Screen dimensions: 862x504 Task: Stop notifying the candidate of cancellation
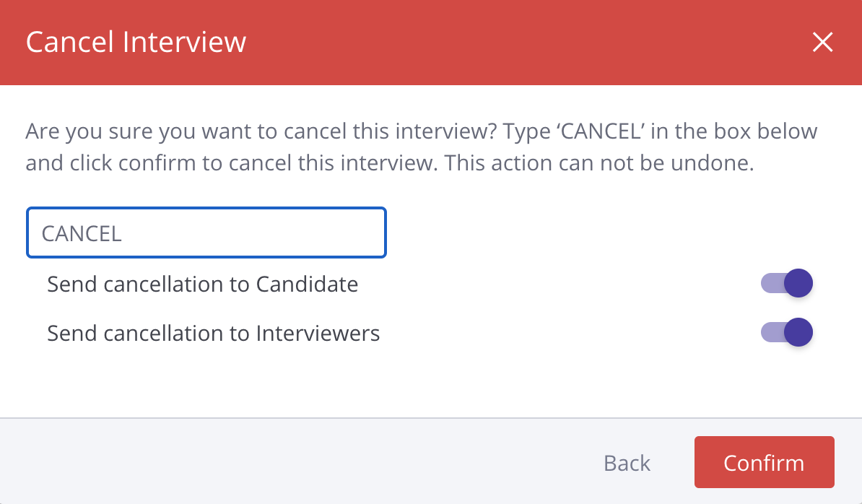coord(786,284)
